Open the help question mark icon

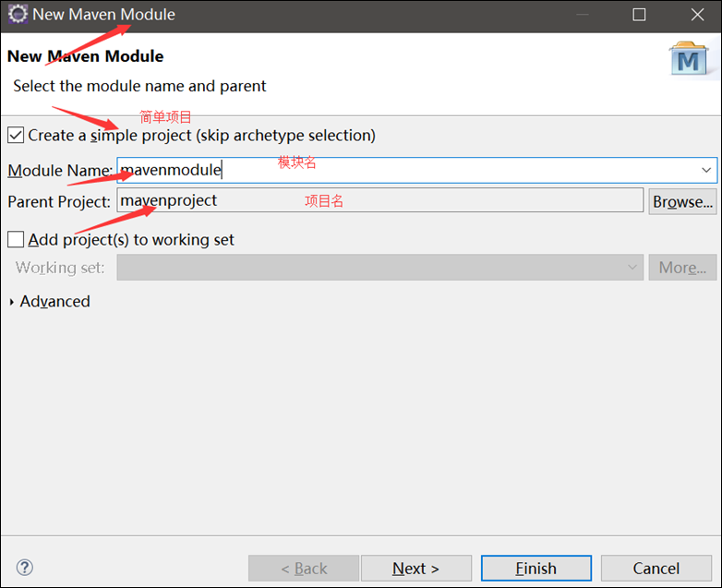[x=24, y=568]
